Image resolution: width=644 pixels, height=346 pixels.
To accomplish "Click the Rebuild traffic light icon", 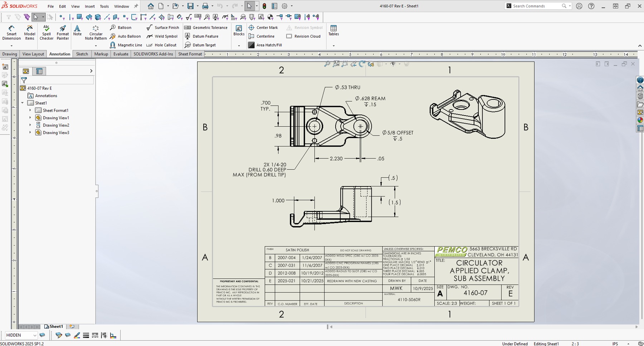I will pos(264,6).
